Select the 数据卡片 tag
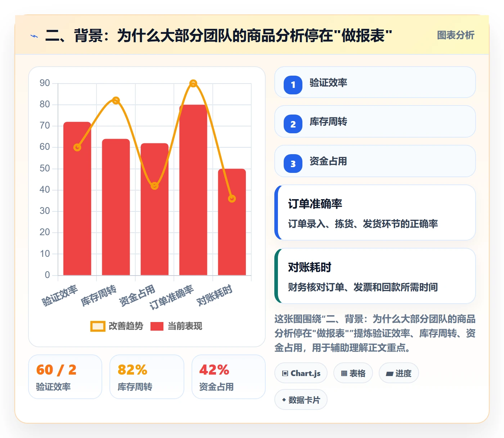This screenshot has height=438, width=504. (x=301, y=400)
